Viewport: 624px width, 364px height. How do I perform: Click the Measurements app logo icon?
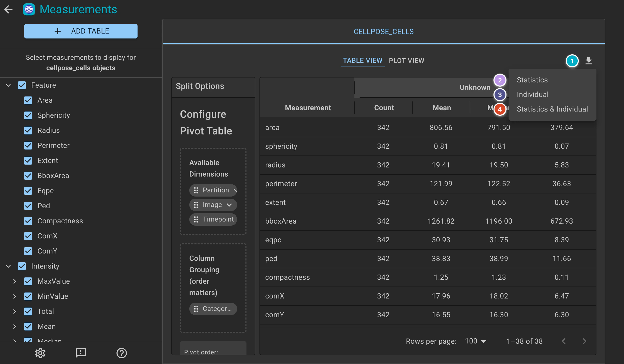(x=29, y=10)
